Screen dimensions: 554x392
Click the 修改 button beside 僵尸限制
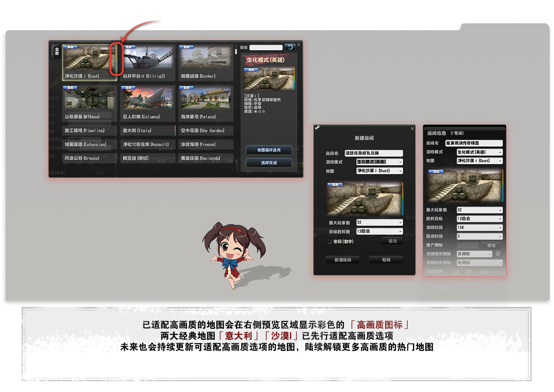tap(491, 245)
